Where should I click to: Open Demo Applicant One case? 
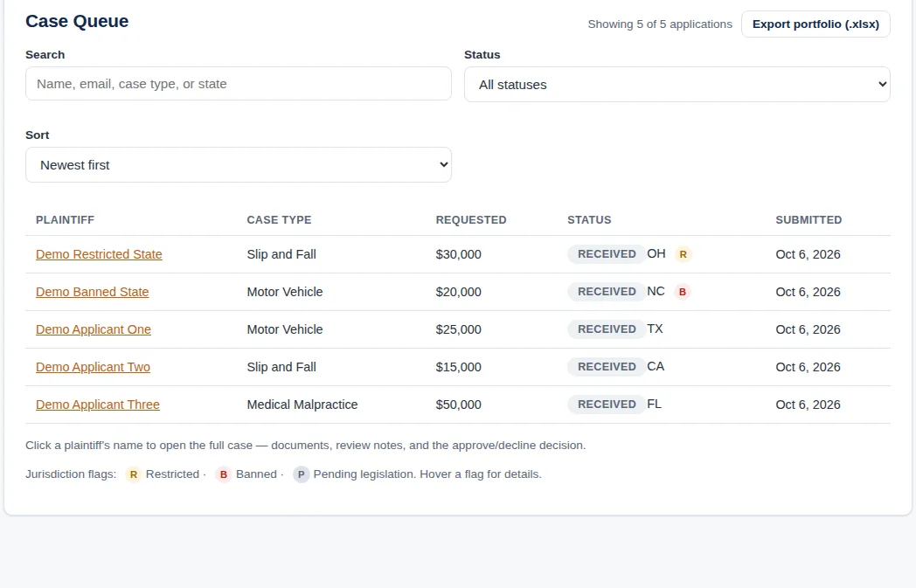[94, 329]
